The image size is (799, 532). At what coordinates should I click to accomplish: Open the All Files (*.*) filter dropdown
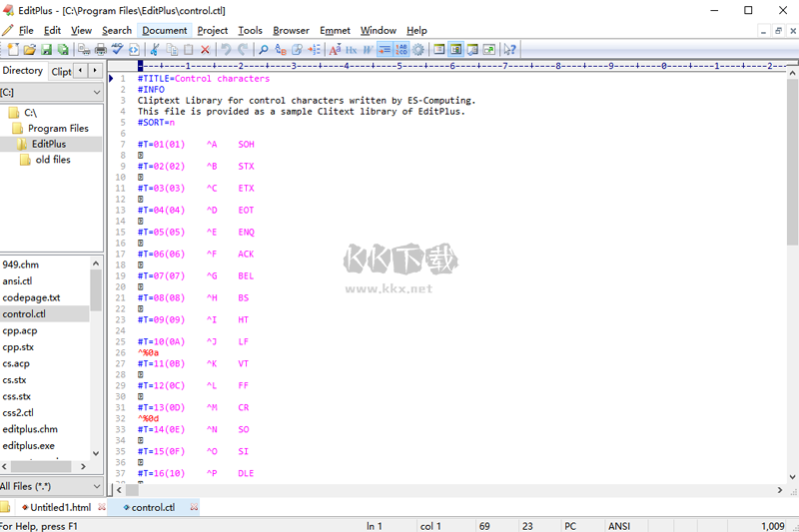coord(51,486)
